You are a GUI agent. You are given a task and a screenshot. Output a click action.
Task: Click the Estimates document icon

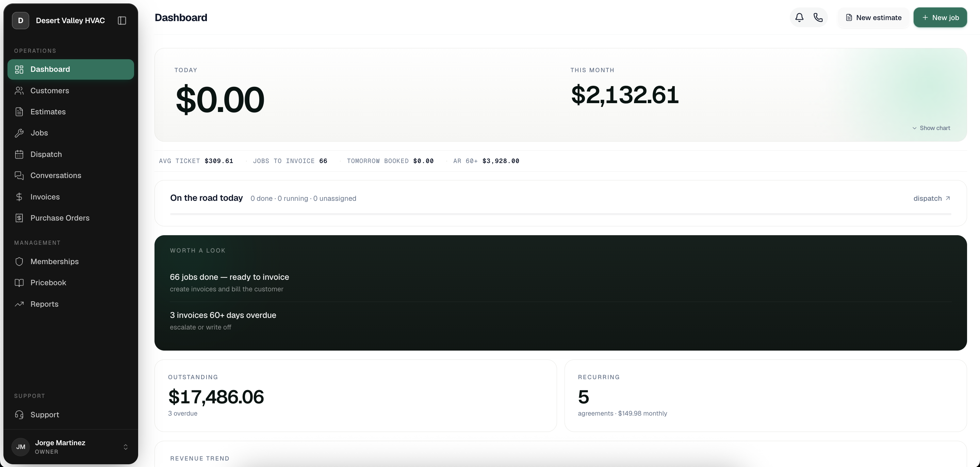pos(19,112)
